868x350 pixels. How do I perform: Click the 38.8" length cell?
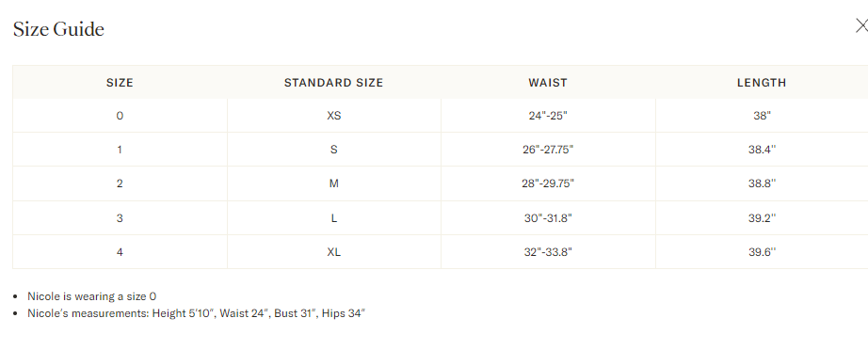coord(762,183)
